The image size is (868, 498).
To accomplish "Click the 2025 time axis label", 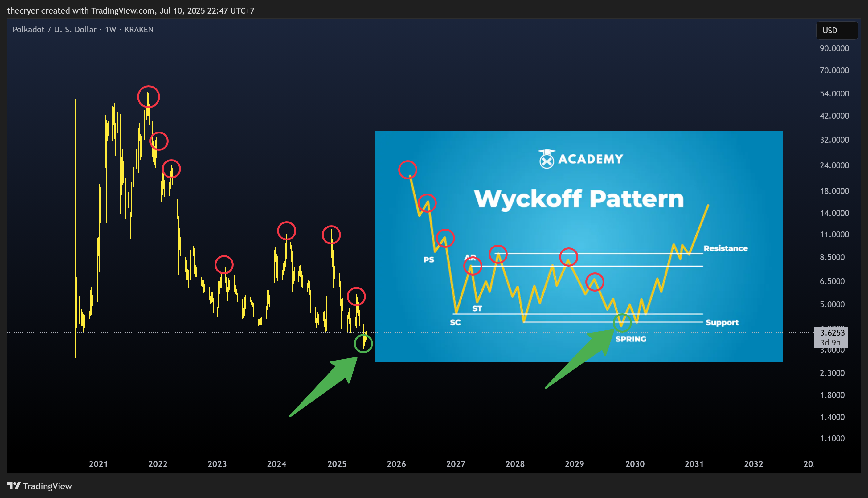I will point(337,464).
